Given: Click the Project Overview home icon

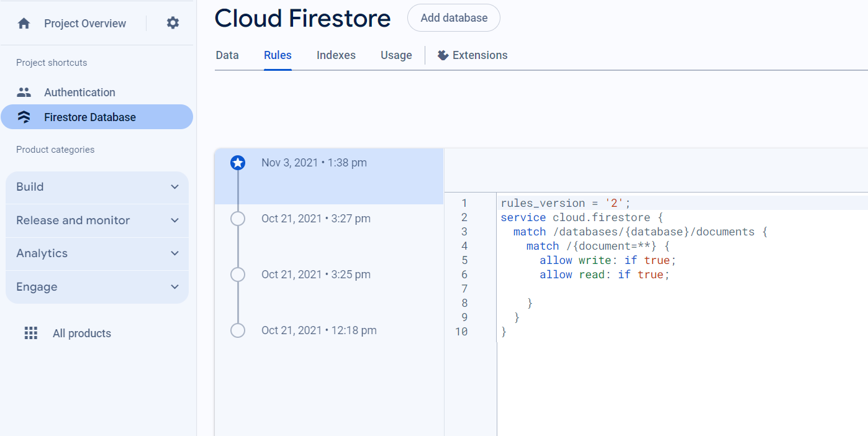Looking at the screenshot, I should click(24, 24).
